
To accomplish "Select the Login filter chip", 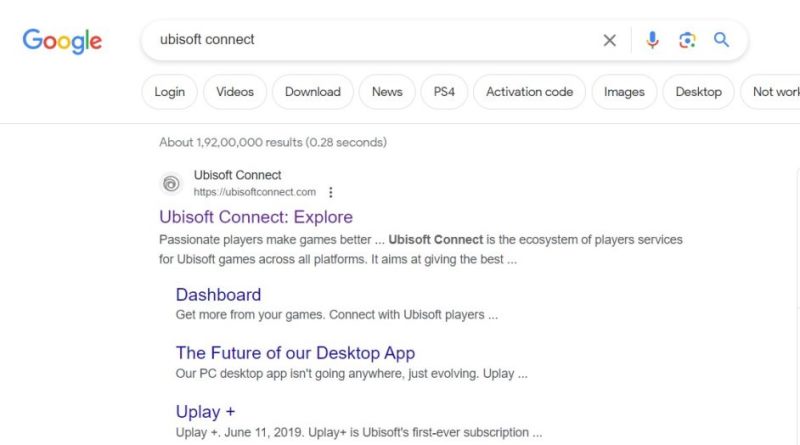I will [x=169, y=92].
